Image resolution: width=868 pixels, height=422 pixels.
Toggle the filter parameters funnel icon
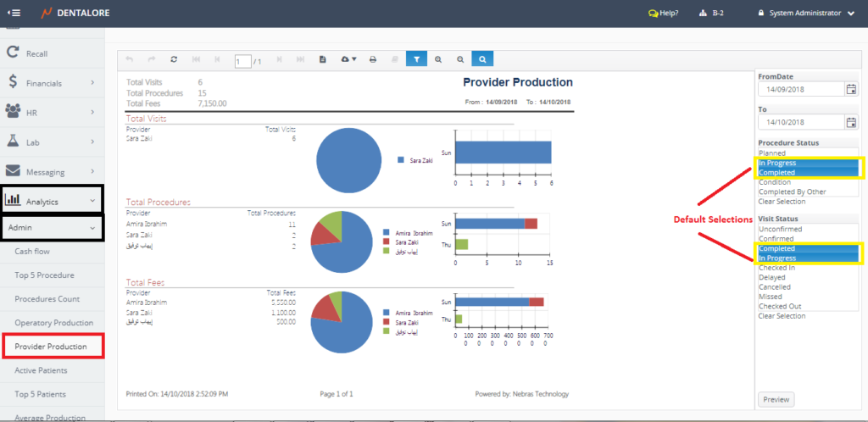tap(416, 59)
